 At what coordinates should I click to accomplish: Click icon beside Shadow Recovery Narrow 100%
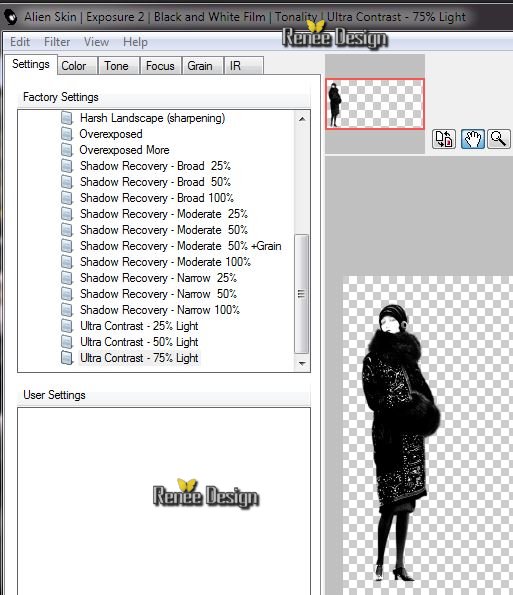67,310
